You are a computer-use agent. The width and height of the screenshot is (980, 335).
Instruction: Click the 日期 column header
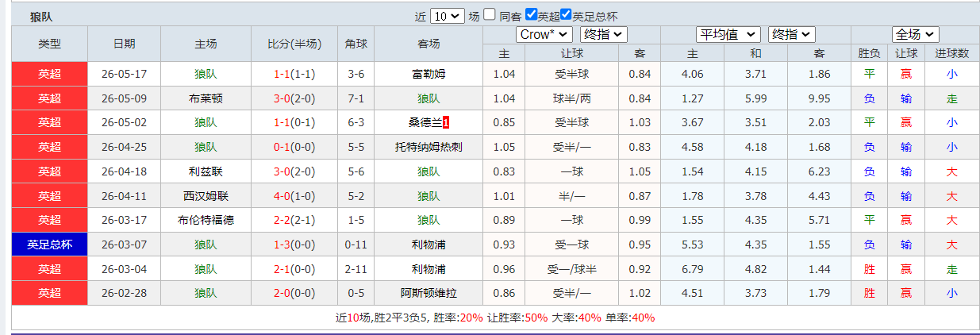[124, 44]
